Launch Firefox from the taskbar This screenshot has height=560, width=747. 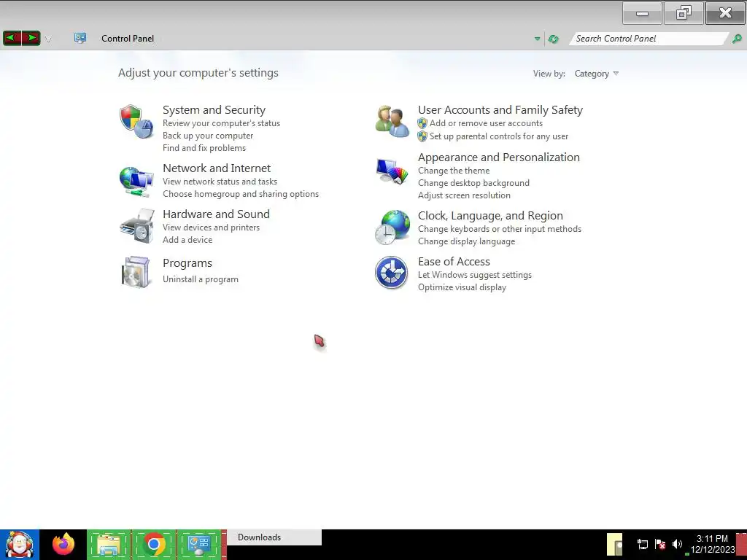pyautogui.click(x=63, y=545)
